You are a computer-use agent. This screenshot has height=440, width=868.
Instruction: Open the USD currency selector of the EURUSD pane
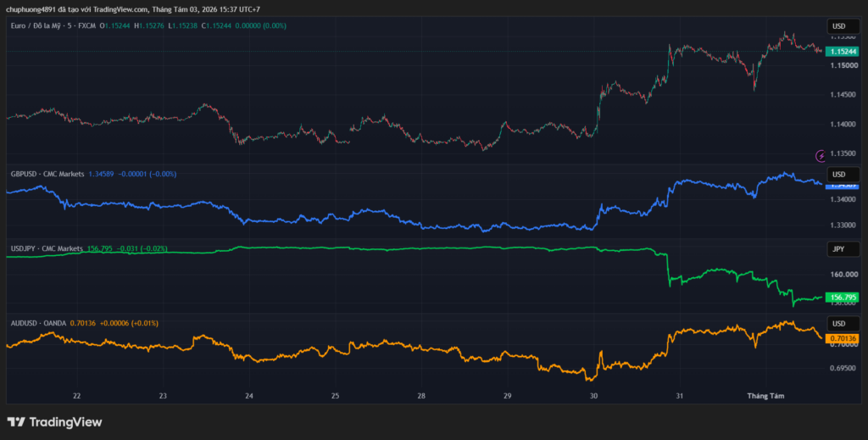tap(843, 26)
